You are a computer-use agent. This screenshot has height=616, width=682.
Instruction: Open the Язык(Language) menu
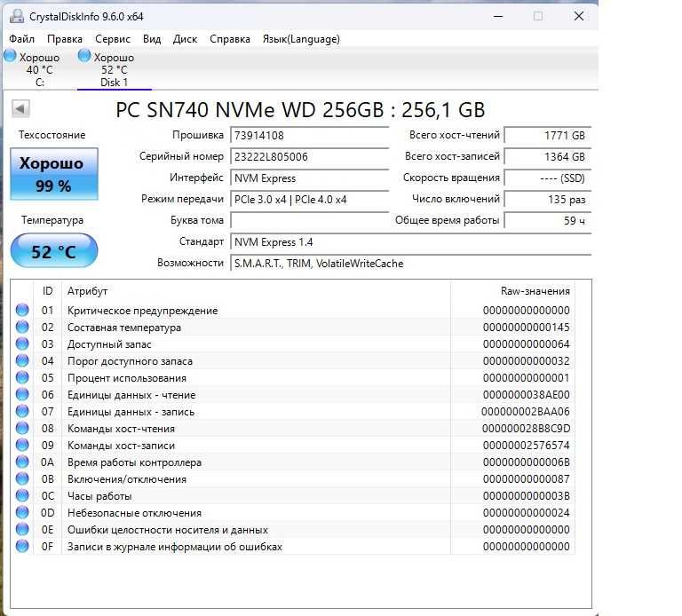point(301,39)
